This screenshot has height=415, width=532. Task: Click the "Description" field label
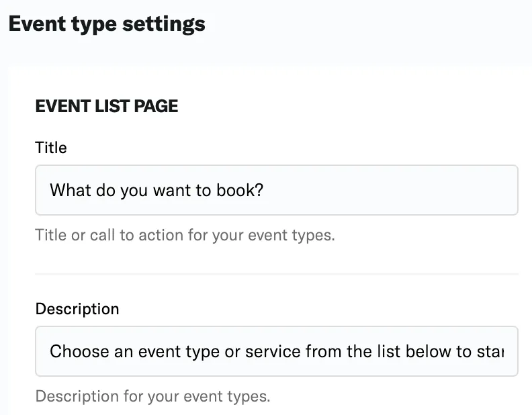coord(77,309)
